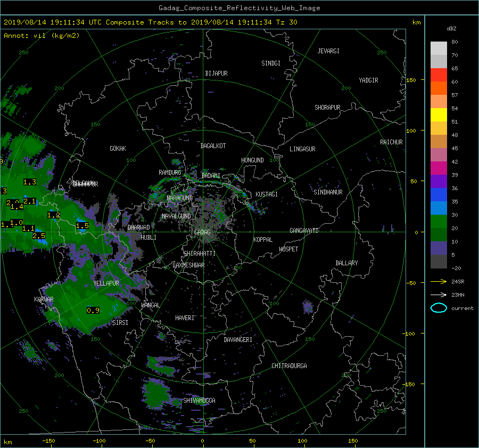Click the SHIRAHATTI city label

coord(200,254)
